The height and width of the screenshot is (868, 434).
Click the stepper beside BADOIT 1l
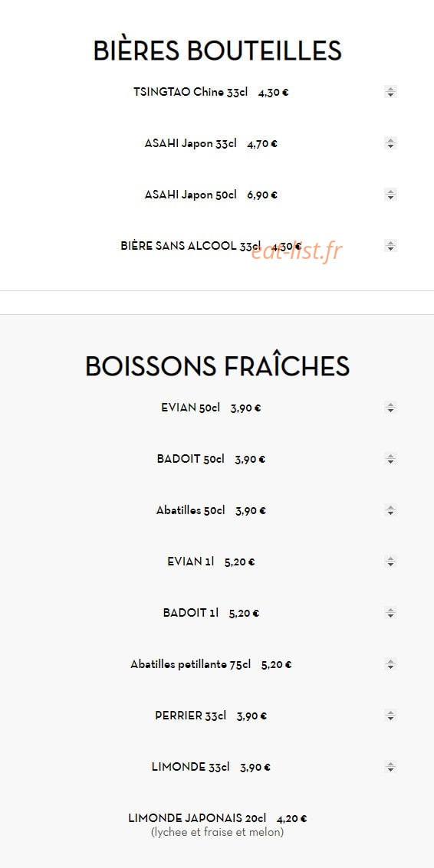pyautogui.click(x=391, y=613)
